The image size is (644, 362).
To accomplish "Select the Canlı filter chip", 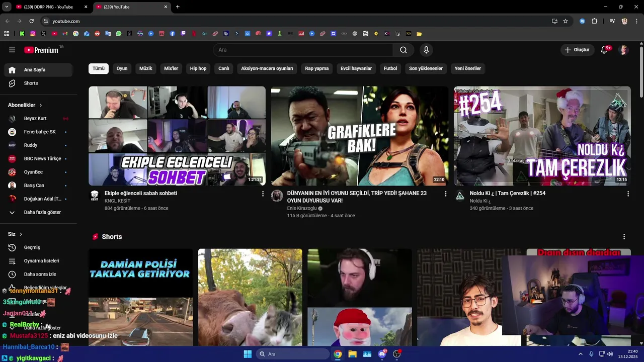I will 224,68.
